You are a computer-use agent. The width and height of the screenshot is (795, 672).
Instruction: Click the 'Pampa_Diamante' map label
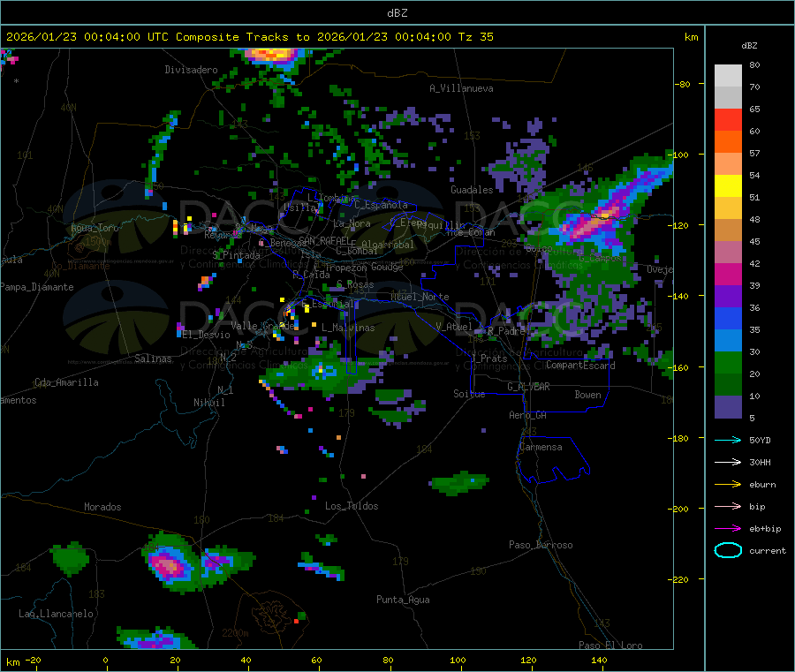point(37,287)
